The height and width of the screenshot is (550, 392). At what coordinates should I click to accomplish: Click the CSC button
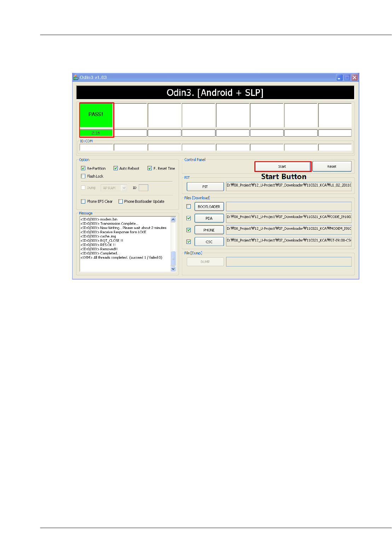click(x=209, y=241)
